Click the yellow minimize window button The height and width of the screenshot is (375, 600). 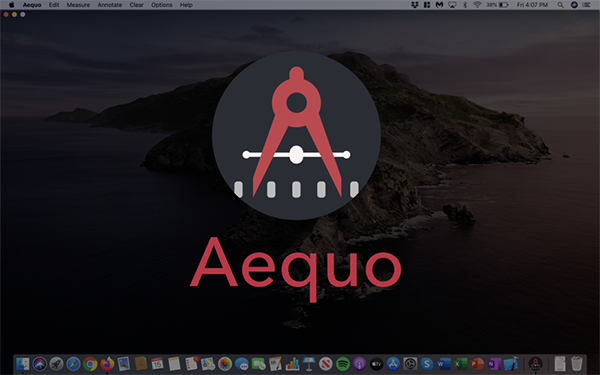click(x=14, y=15)
